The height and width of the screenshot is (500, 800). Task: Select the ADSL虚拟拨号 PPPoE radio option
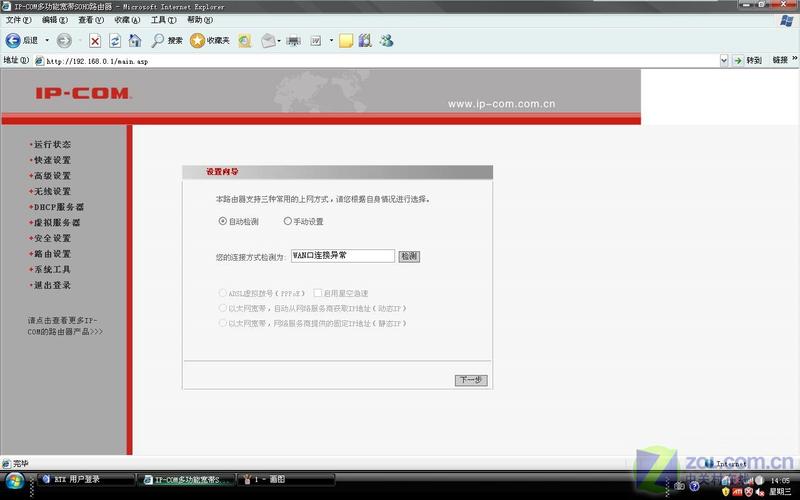pos(222,293)
